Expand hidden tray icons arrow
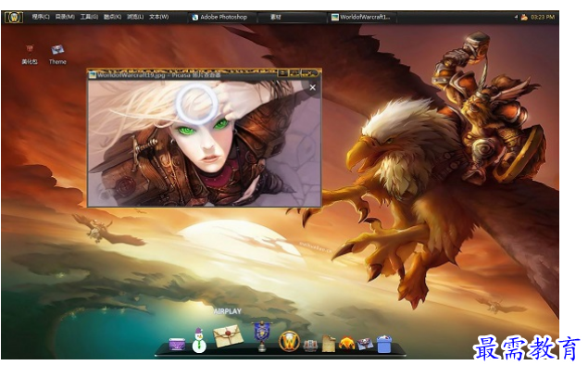This screenshot has height=378, width=588. (516, 18)
